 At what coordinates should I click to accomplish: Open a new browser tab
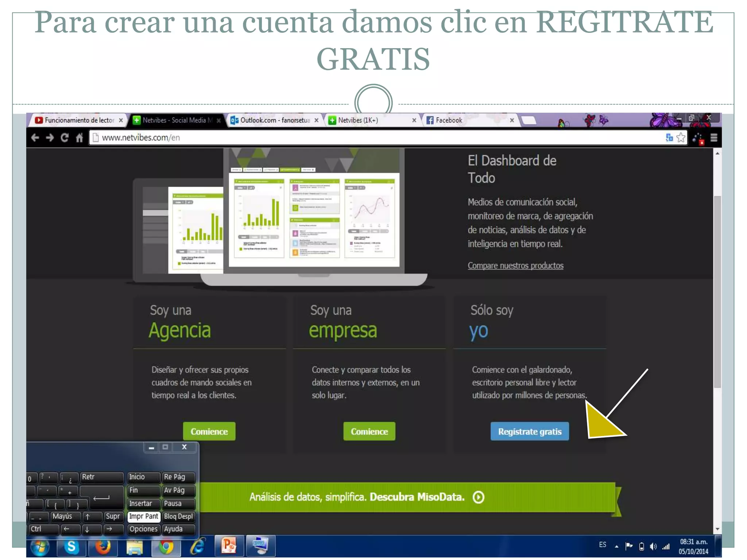pyautogui.click(x=529, y=121)
